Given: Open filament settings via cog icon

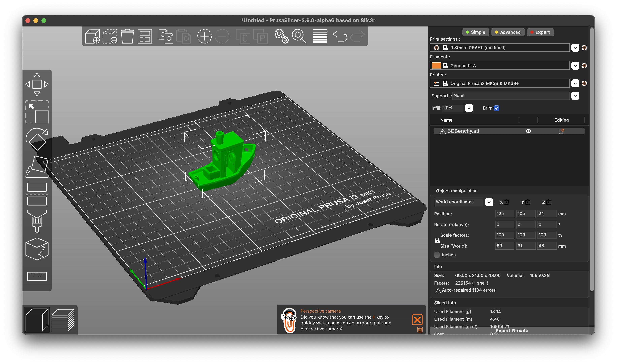Looking at the screenshot, I should pos(584,66).
